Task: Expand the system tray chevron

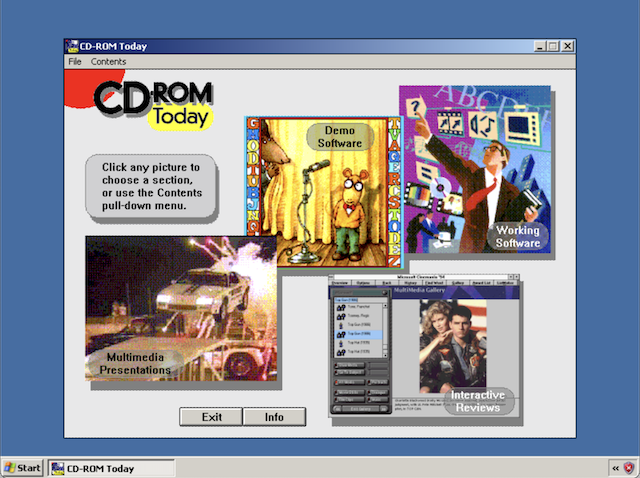Action: click(x=615, y=468)
